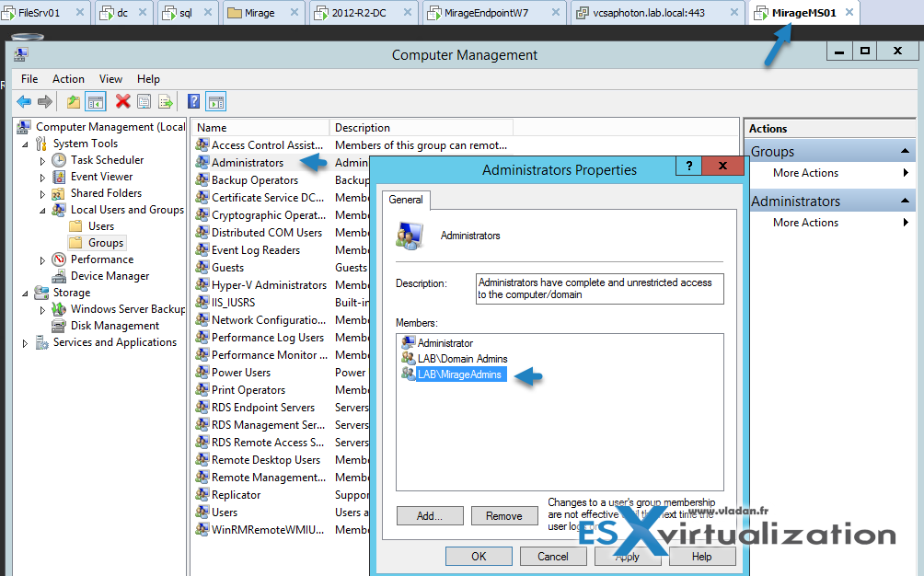Click the Backup Operators group icon
Screen dimensions: 924x576
tap(202, 179)
